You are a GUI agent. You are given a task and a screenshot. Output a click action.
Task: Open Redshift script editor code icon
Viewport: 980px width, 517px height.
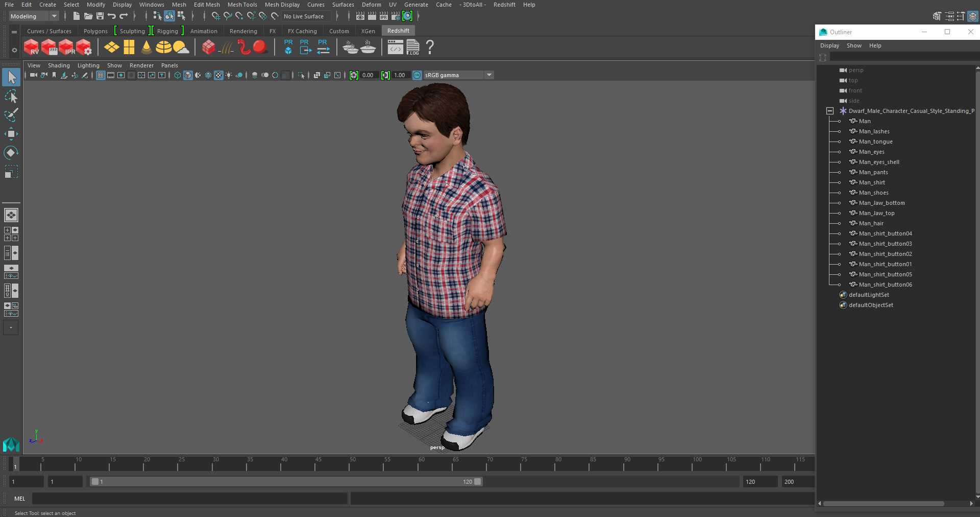pos(395,48)
